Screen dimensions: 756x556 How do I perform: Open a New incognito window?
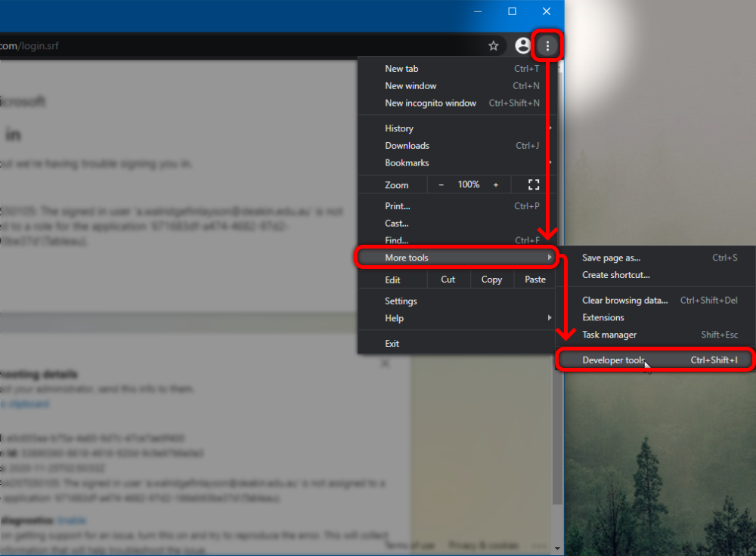click(x=457, y=103)
